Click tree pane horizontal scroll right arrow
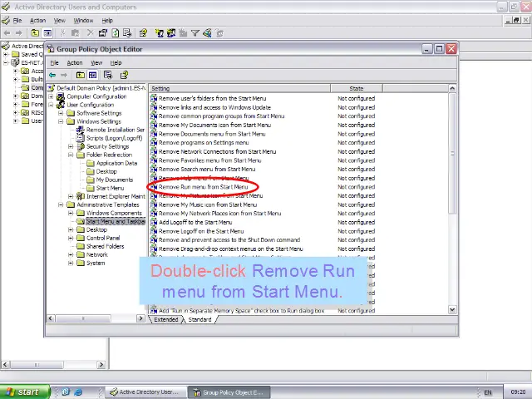 pos(140,318)
